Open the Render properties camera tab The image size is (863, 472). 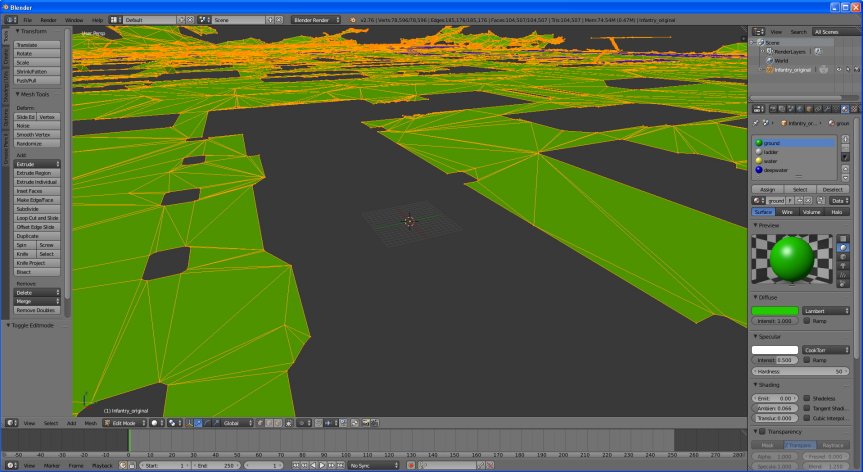(773, 109)
